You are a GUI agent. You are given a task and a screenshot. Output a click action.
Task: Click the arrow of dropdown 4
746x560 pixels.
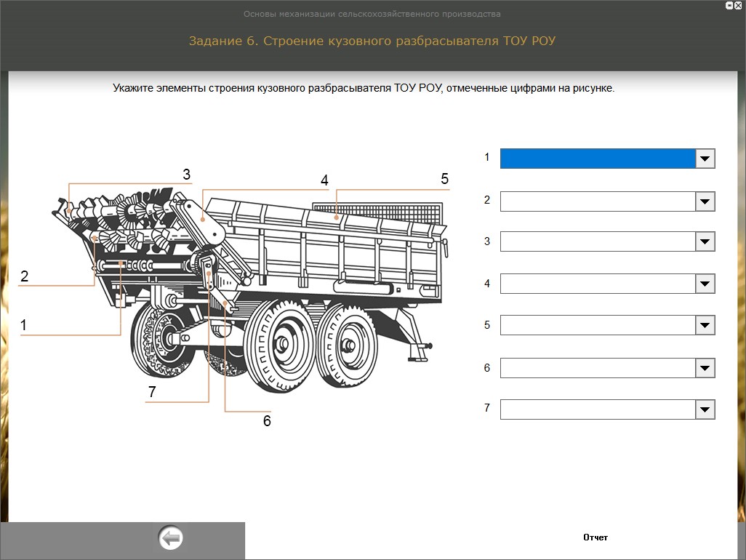(705, 284)
